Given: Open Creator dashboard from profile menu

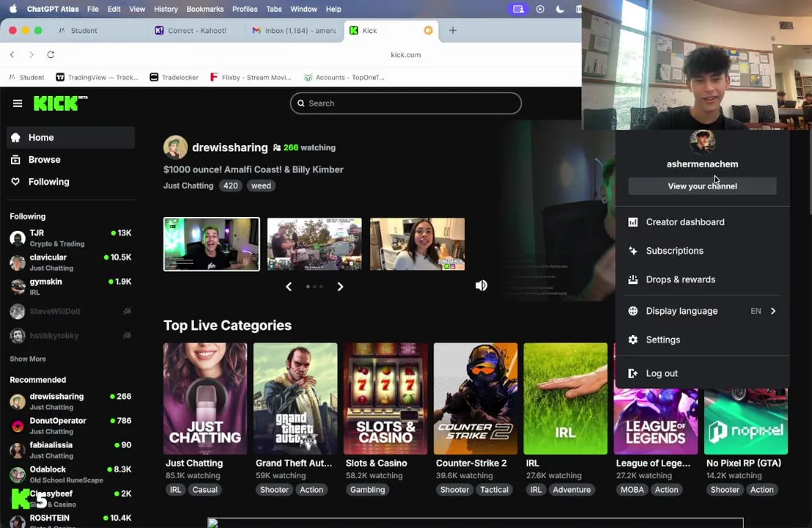Looking at the screenshot, I should point(702,221).
